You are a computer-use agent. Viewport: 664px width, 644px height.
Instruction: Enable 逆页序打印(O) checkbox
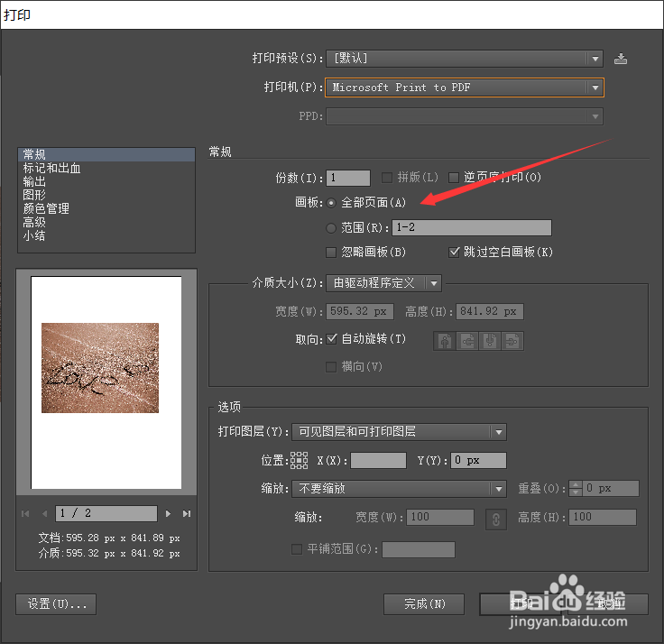point(454,178)
